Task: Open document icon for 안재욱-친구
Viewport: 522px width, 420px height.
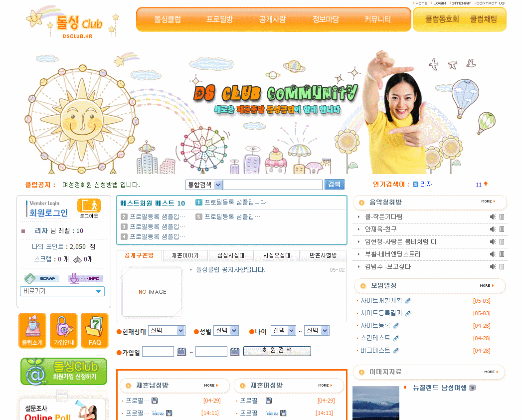Action: click(502, 229)
